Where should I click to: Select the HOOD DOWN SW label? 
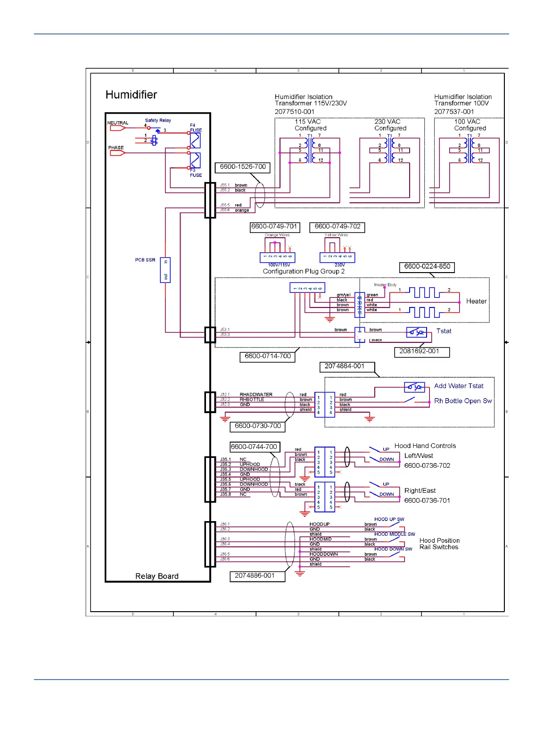[x=393, y=549]
